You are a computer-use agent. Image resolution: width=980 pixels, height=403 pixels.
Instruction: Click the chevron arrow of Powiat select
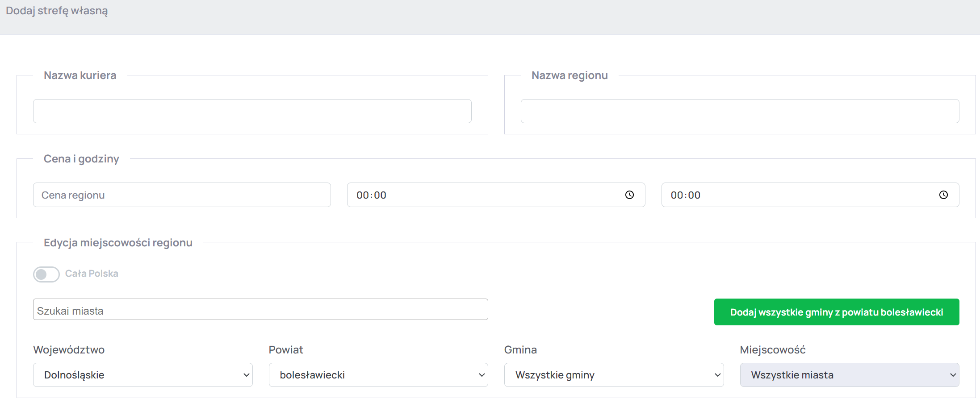(x=482, y=375)
